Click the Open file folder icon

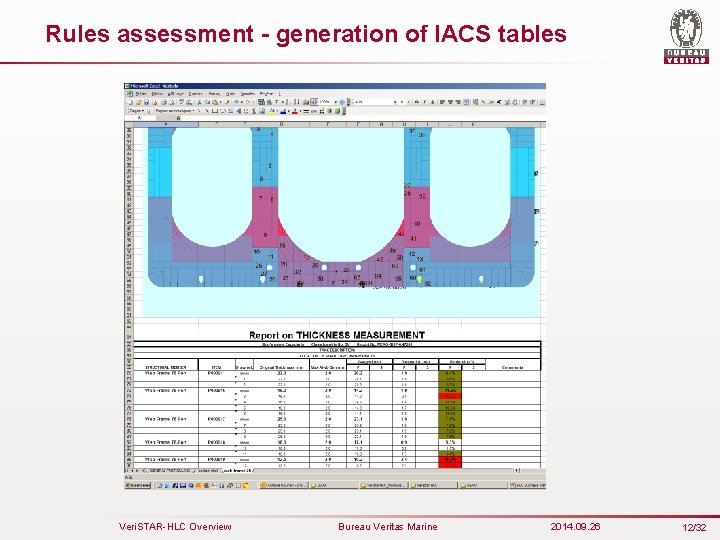click(138, 102)
